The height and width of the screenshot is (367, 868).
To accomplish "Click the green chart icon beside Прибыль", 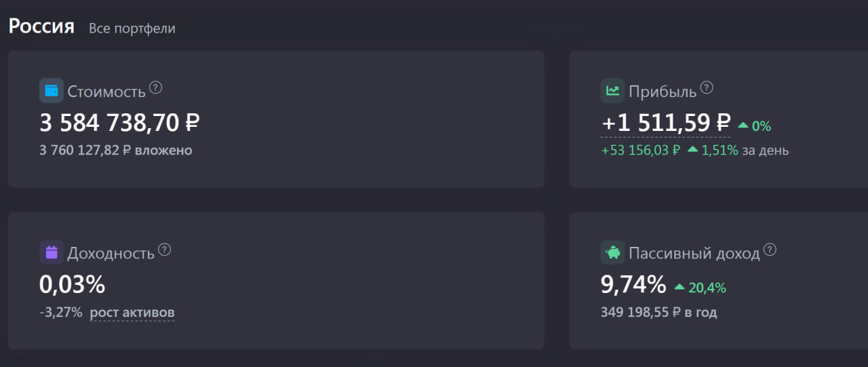I will (613, 91).
